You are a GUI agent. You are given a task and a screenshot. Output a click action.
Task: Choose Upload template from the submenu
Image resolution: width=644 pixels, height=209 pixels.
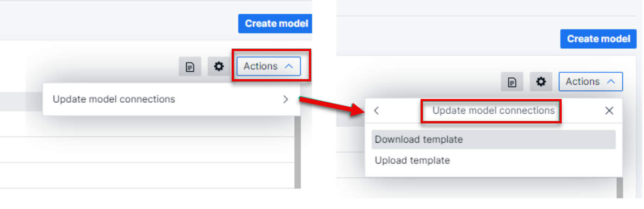click(x=412, y=160)
